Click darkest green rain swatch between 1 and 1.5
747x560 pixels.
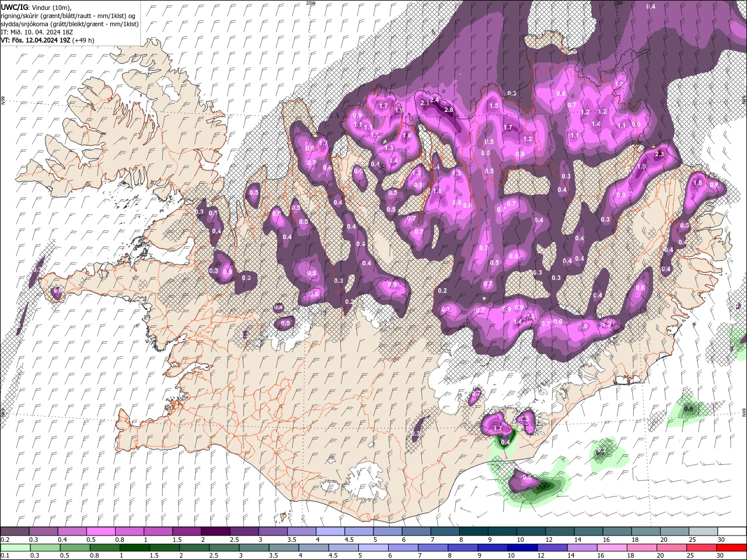click(x=134, y=548)
